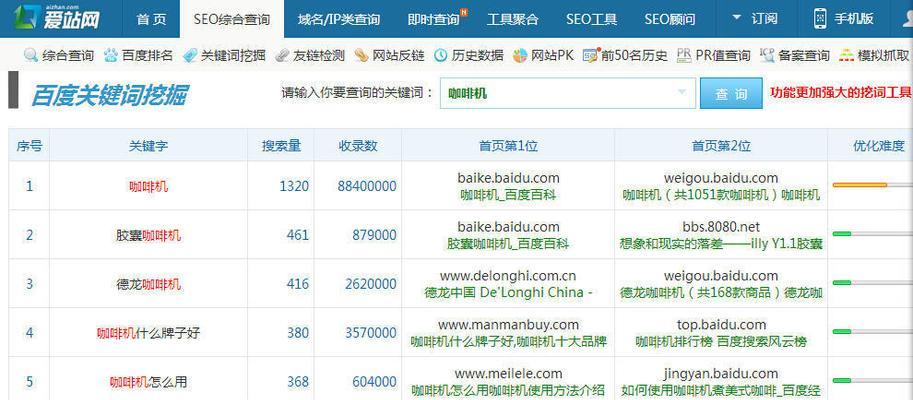
Task: Open 咖啡机_百度百科 result link
Action: click(508, 195)
